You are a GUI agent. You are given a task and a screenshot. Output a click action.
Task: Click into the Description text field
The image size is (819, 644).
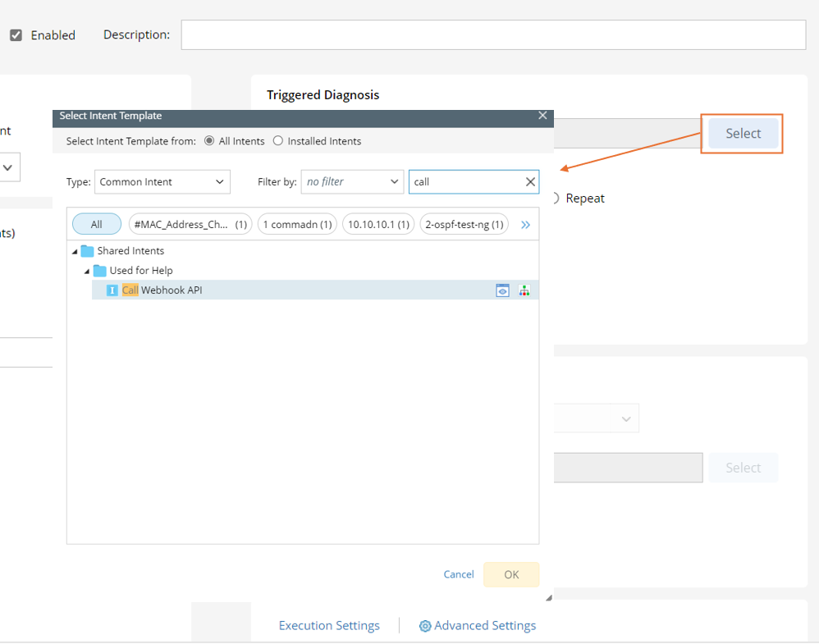493,34
